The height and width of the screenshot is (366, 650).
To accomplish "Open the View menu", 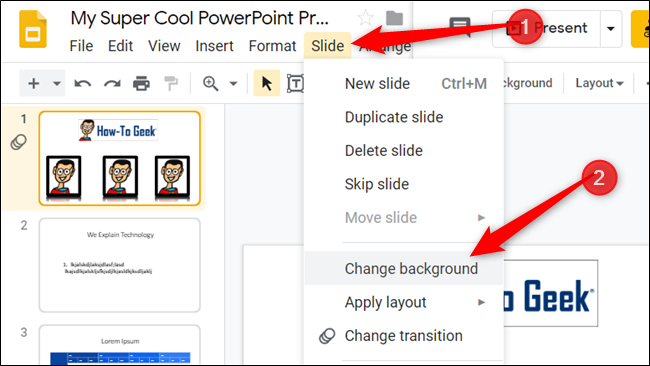I will click(x=164, y=46).
